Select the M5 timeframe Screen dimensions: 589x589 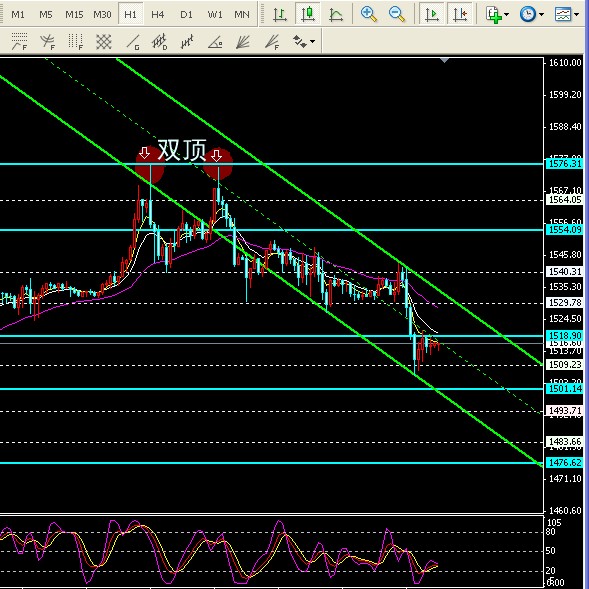coord(46,15)
